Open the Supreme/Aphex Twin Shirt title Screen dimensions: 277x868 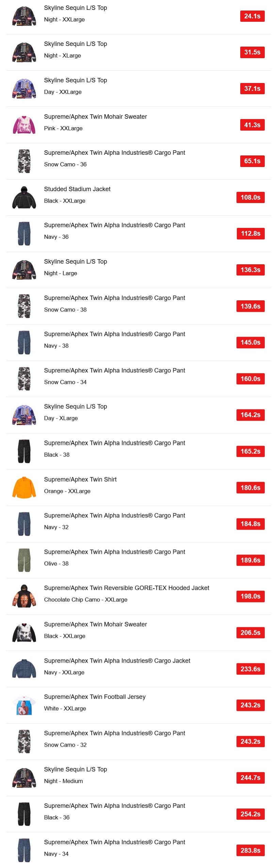coord(80,479)
